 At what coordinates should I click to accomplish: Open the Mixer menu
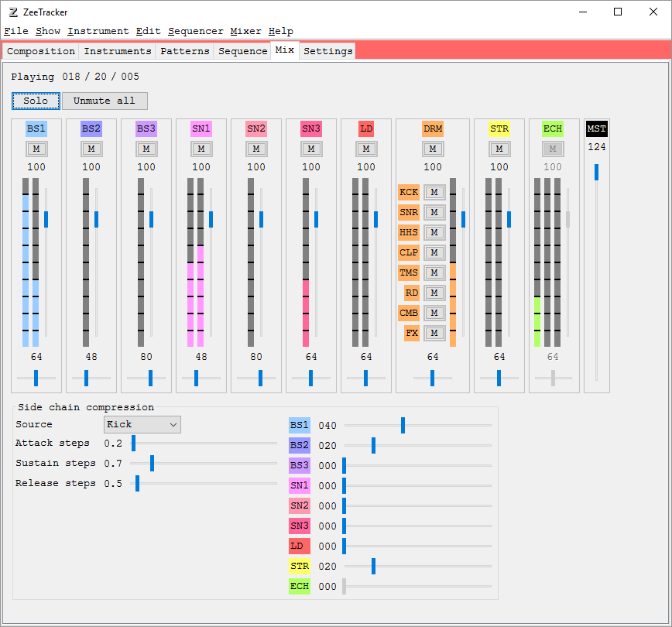click(x=245, y=31)
